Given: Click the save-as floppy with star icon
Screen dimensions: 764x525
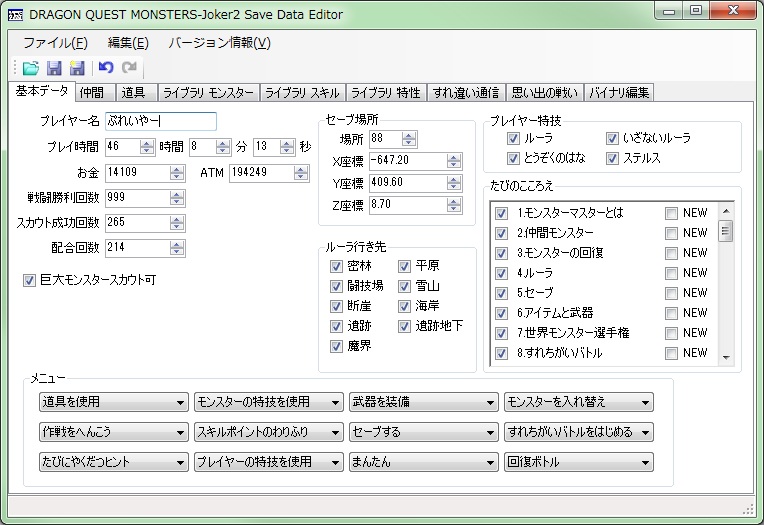Looking at the screenshot, I should [x=77, y=68].
